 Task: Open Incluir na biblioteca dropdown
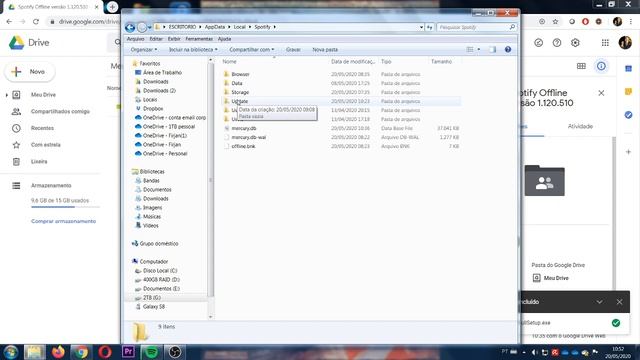(x=193, y=49)
